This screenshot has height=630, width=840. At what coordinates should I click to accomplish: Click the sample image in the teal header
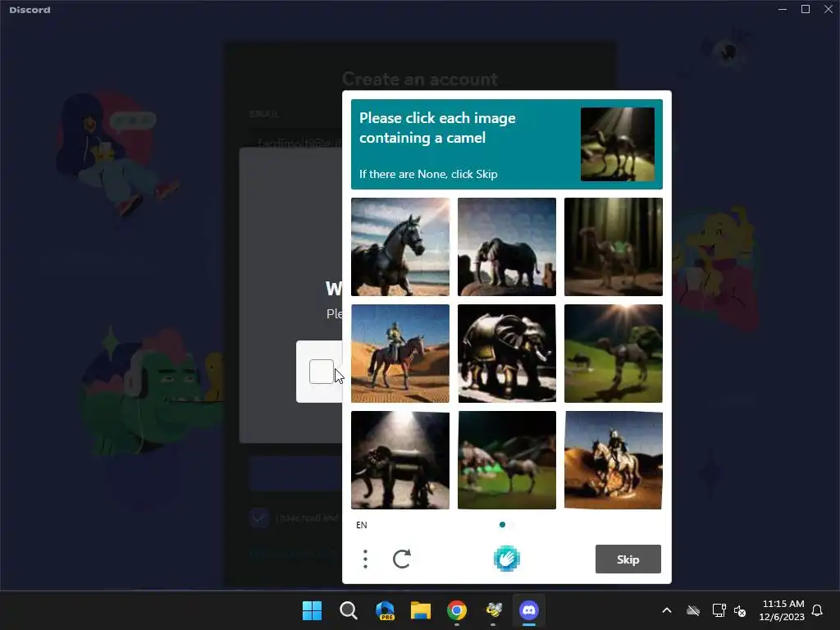coord(617,144)
